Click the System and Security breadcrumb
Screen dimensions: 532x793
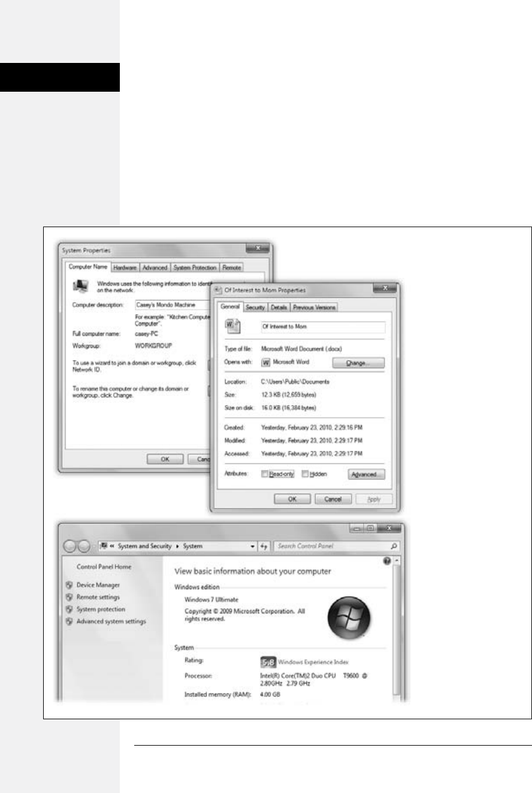(145, 547)
